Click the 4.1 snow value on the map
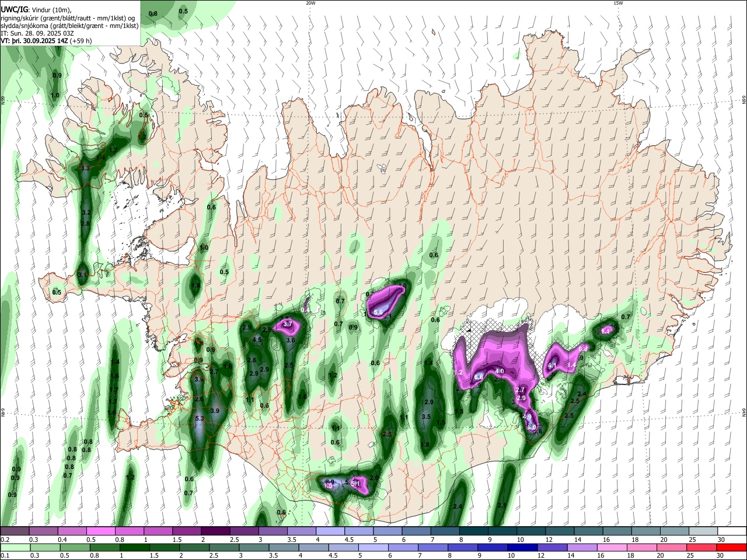Image resolution: width=747 pixels, height=560 pixels. 552,366
